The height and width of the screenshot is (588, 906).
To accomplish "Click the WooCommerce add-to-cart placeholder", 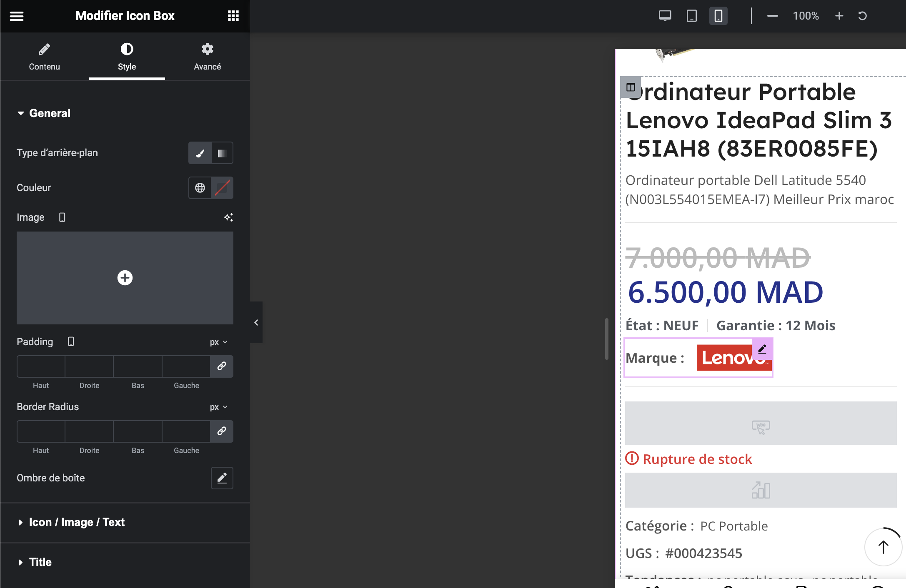I will 761,423.
